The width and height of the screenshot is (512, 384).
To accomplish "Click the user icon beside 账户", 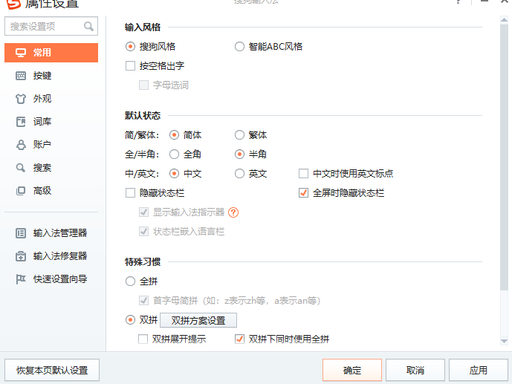I will point(21,145).
